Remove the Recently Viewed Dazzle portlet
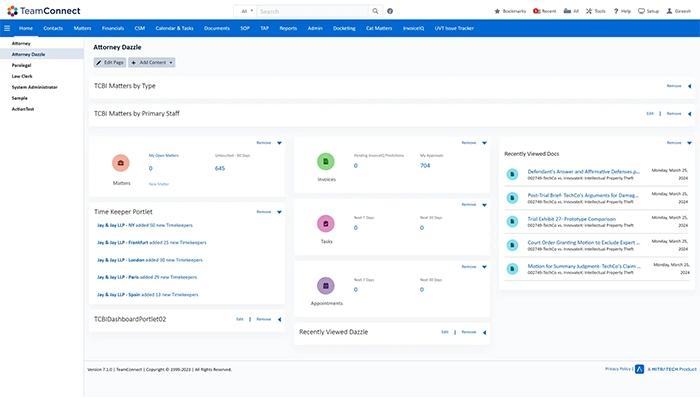 coord(469,333)
